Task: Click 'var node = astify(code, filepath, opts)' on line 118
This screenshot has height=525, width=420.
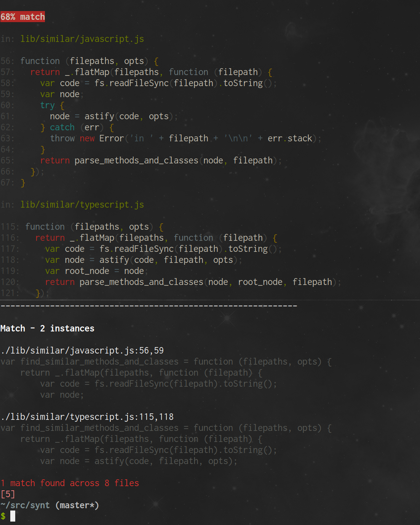Action: [142, 260]
